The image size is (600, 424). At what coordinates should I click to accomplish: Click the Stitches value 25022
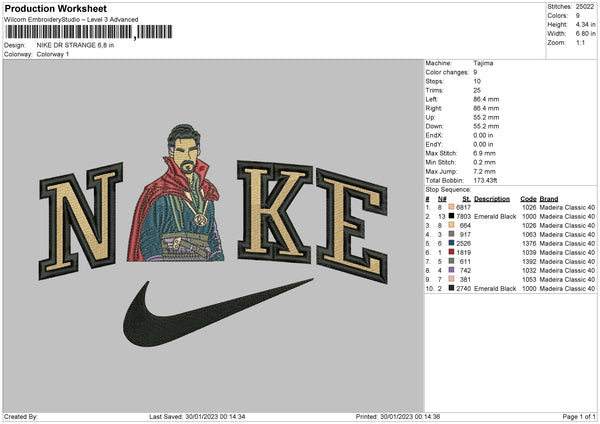585,7
